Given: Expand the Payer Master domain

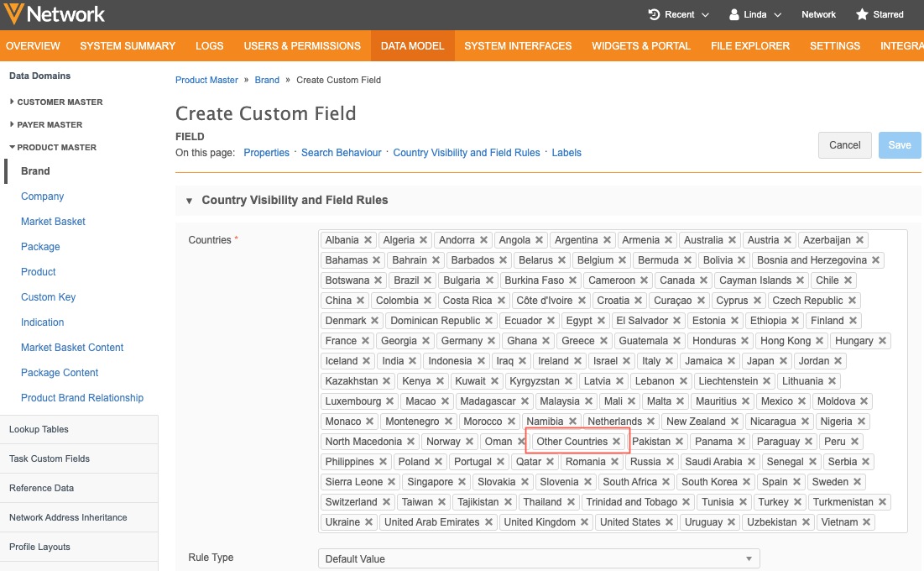Looking at the screenshot, I should pos(12,124).
